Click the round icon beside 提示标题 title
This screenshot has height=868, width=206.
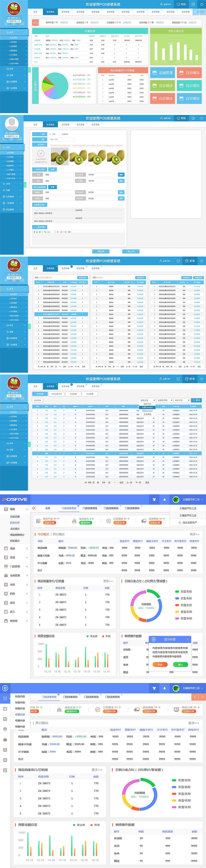tap(154, 640)
